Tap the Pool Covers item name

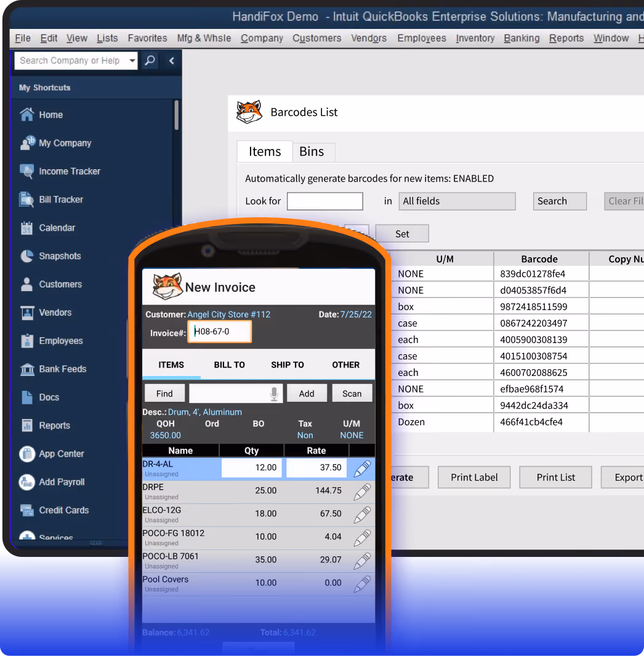165,580
